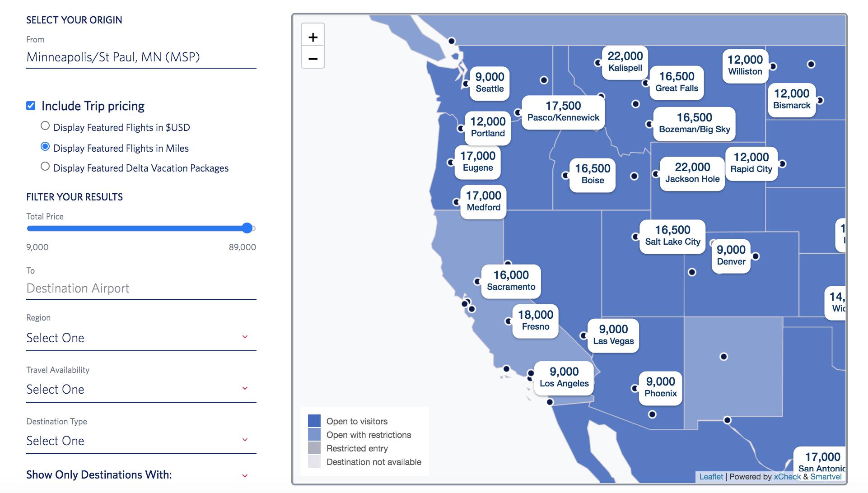Screen dimensions: 868x493
Task: Select the Rapid City marker dot
Action: point(782,164)
